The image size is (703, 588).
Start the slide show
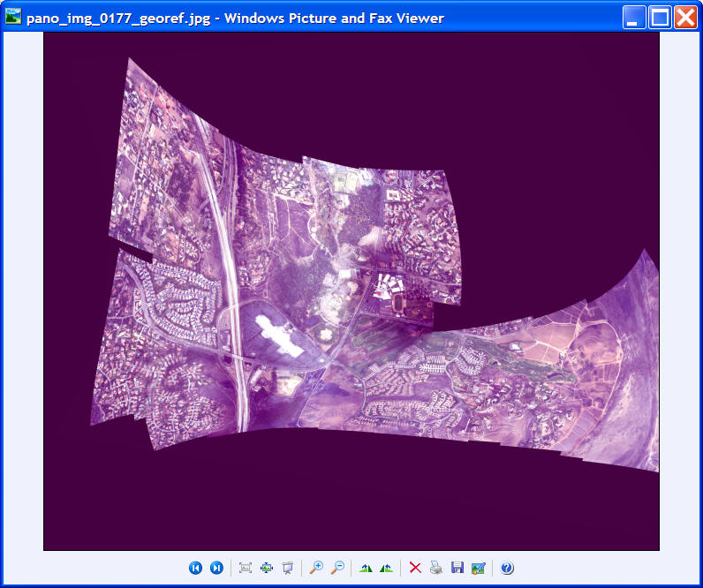coord(287,568)
